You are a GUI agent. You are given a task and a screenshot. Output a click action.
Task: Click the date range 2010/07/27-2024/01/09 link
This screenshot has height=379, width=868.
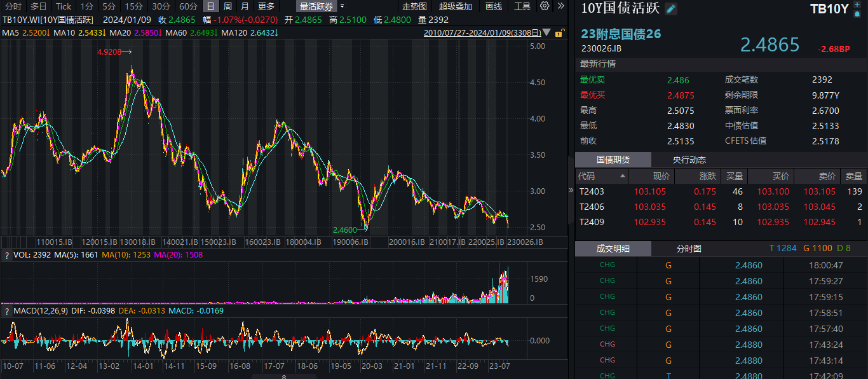pyautogui.click(x=483, y=32)
